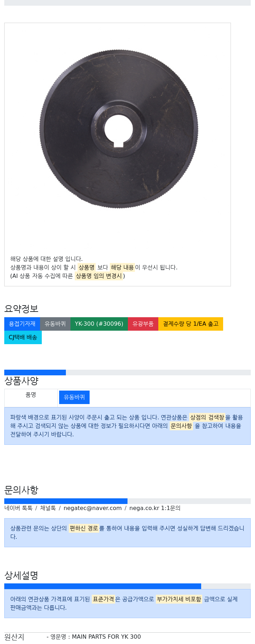Click the highlighted 상품명 임의 변경시 text
The height and width of the screenshot is (644, 255).
click(98, 276)
